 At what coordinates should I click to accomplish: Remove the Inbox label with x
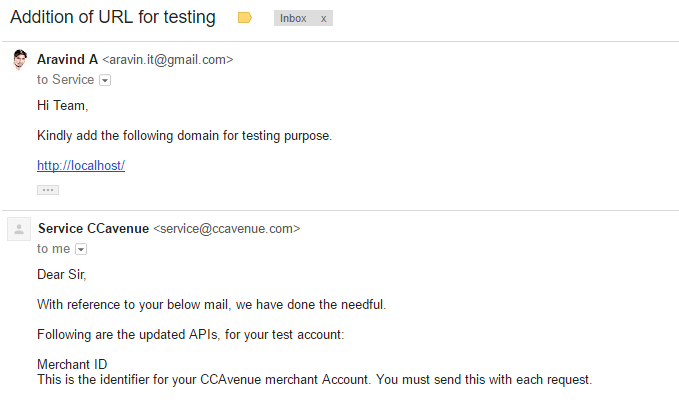[323, 19]
